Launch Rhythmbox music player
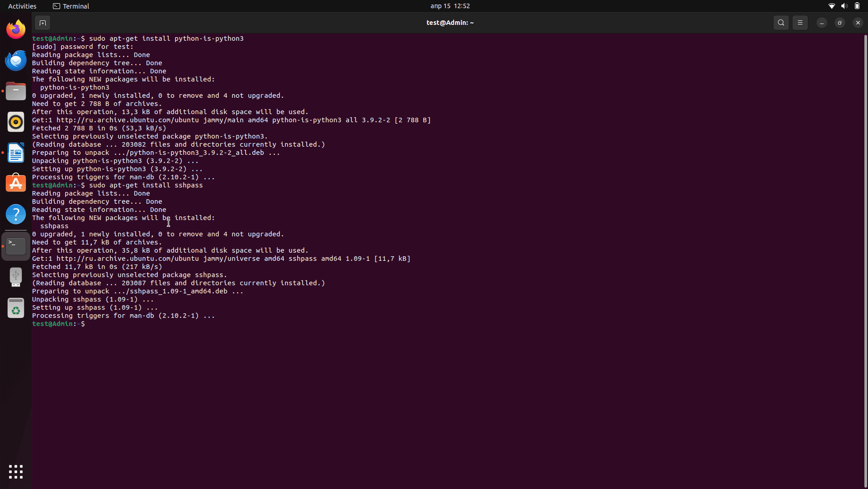The image size is (868, 489). coord(16,122)
